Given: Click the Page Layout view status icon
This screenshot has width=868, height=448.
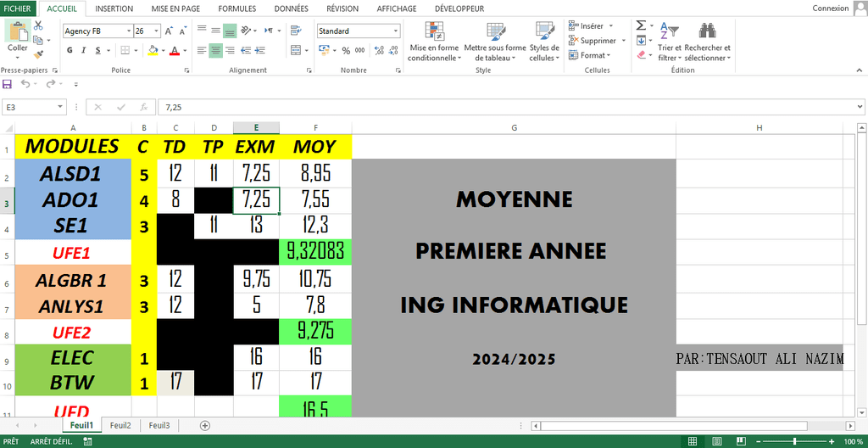Looking at the screenshot, I should tap(717, 441).
